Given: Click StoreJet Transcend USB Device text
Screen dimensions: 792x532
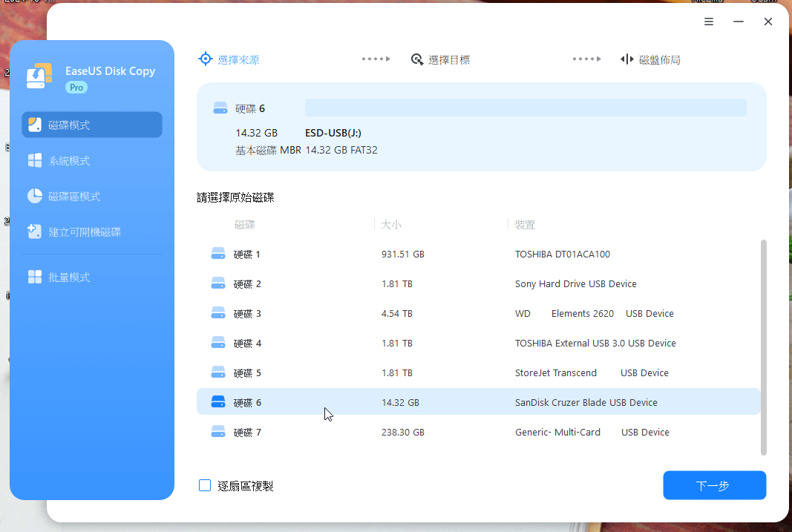Looking at the screenshot, I should point(592,373).
